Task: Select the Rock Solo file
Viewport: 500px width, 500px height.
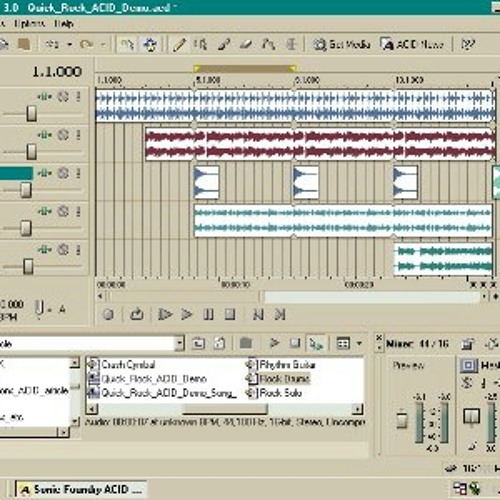Action: (274, 393)
